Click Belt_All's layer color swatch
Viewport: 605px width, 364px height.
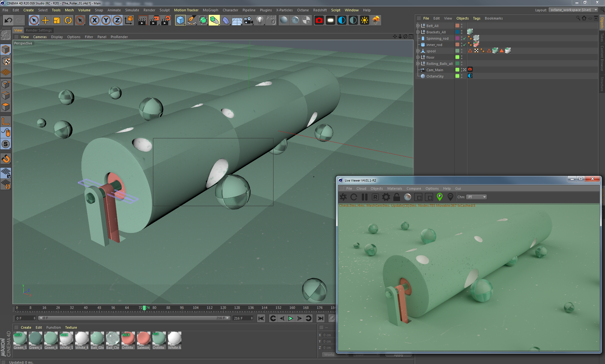coord(457,25)
